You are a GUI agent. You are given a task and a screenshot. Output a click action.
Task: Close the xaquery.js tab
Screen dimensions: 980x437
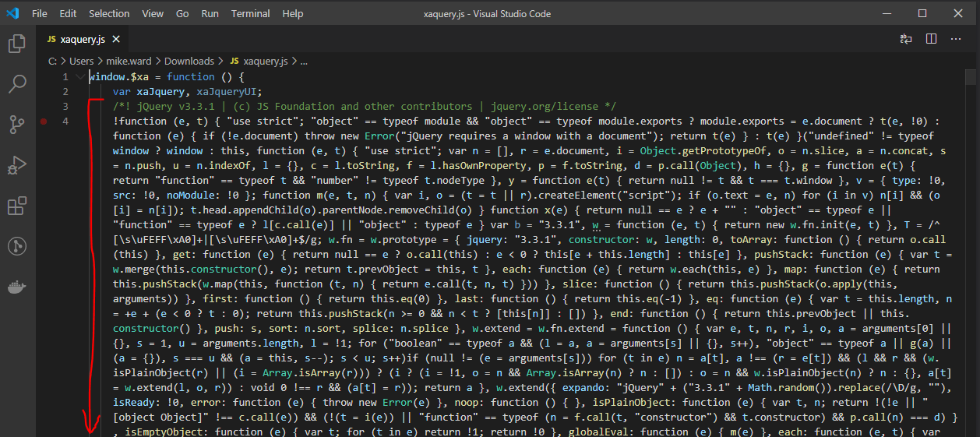[117, 39]
